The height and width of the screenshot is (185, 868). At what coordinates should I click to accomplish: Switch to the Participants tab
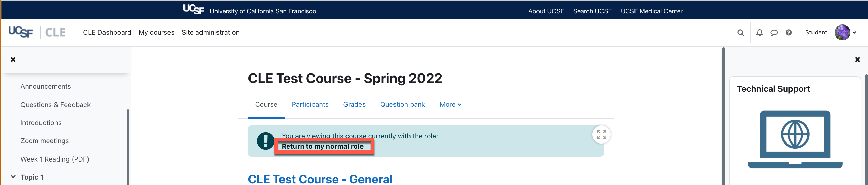310,105
